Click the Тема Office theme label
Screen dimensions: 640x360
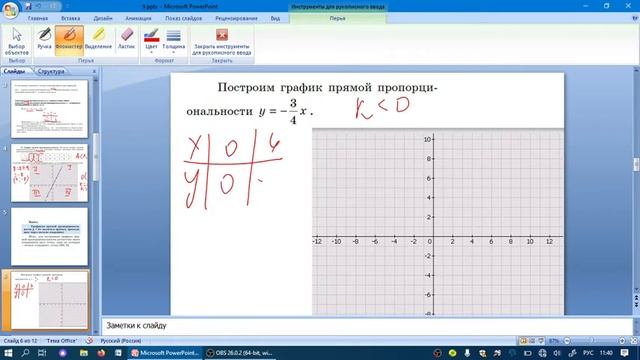tap(62, 340)
